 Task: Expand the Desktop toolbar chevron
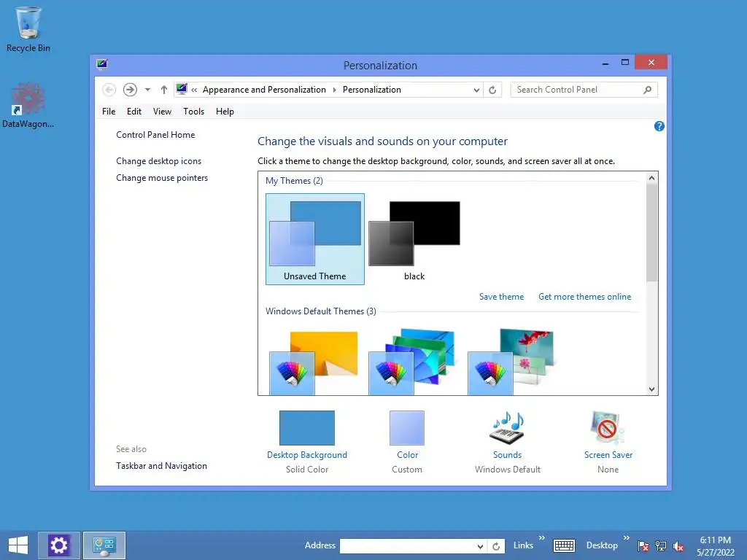[626, 537]
